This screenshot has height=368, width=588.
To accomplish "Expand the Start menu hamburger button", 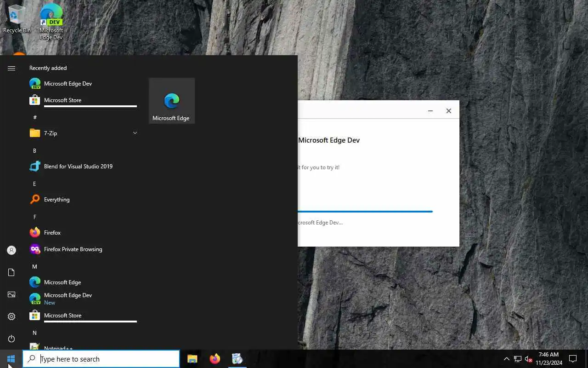I will click(11, 68).
